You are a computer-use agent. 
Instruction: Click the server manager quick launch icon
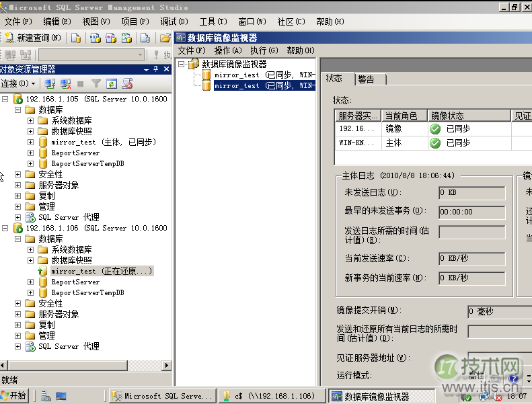coord(46,396)
